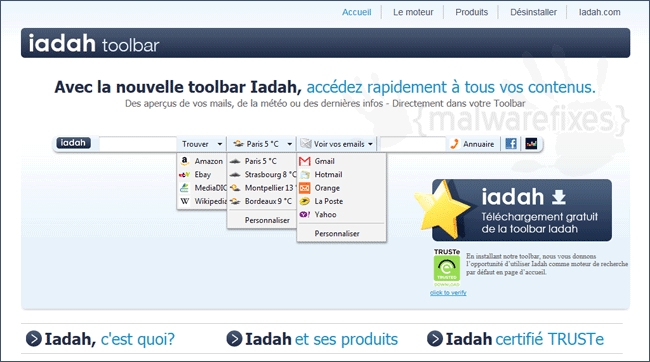
Task: Click the Wikipedia W icon
Action: click(x=185, y=201)
